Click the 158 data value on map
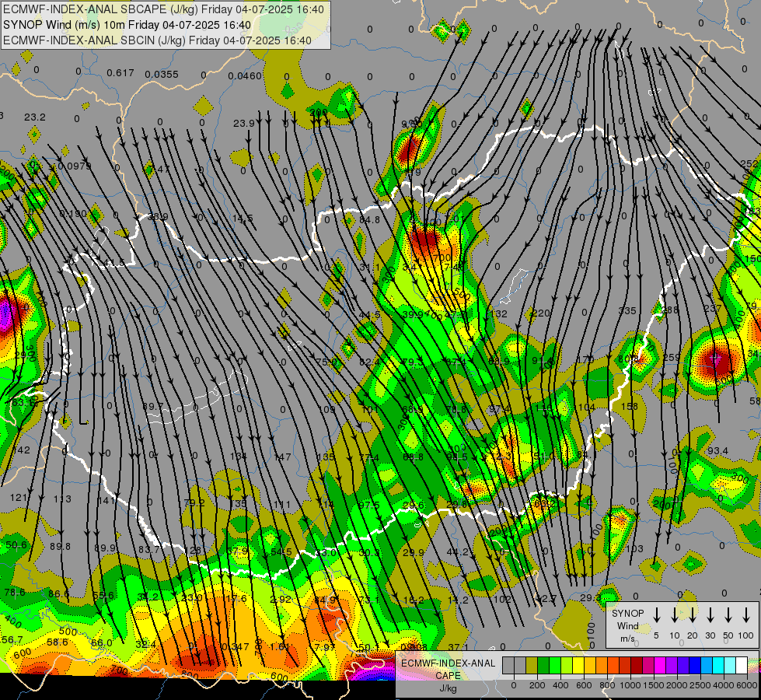 [630, 406]
